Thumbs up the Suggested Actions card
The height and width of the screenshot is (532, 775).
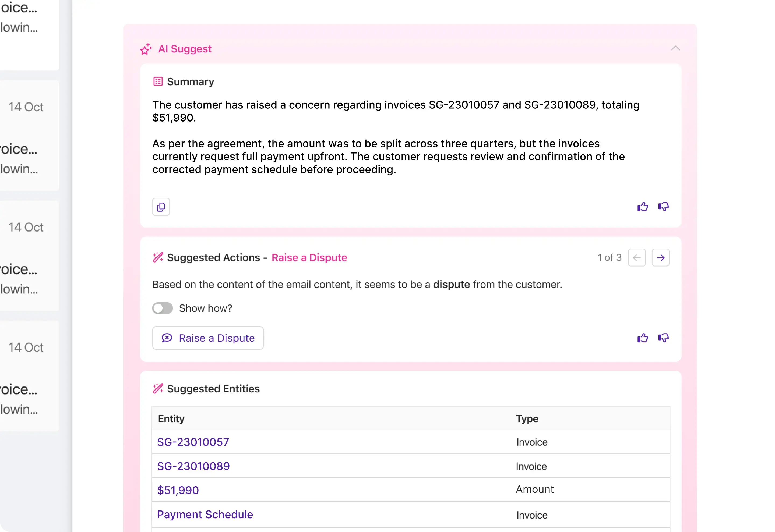(x=642, y=338)
